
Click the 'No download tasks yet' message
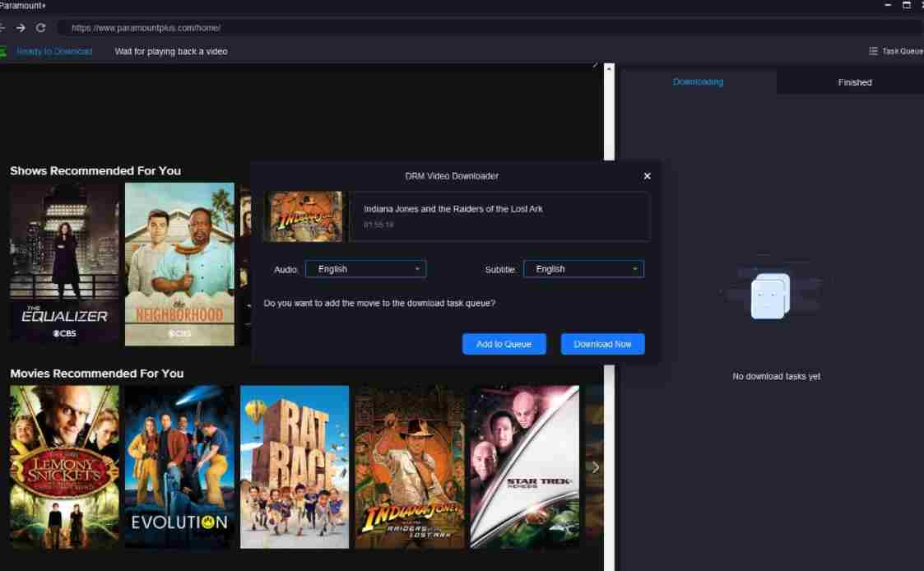pyautogui.click(x=776, y=377)
